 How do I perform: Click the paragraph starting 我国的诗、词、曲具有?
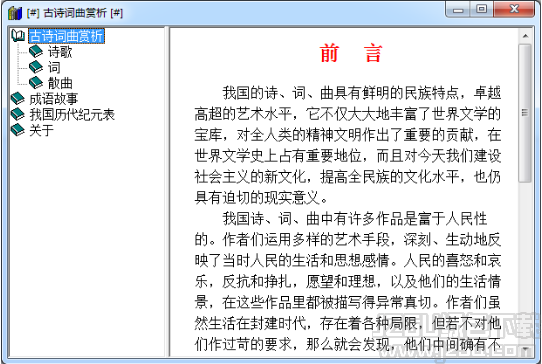(347, 145)
